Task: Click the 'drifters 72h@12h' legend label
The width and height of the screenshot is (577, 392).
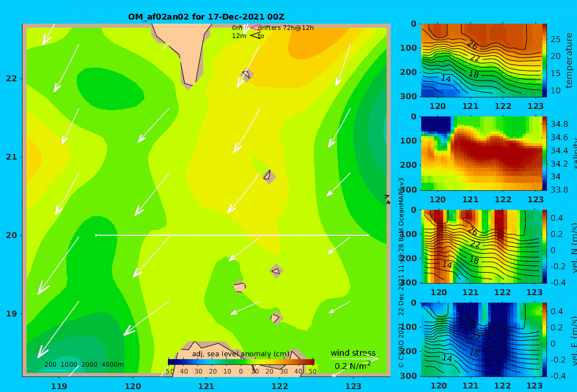Action: 286,28
